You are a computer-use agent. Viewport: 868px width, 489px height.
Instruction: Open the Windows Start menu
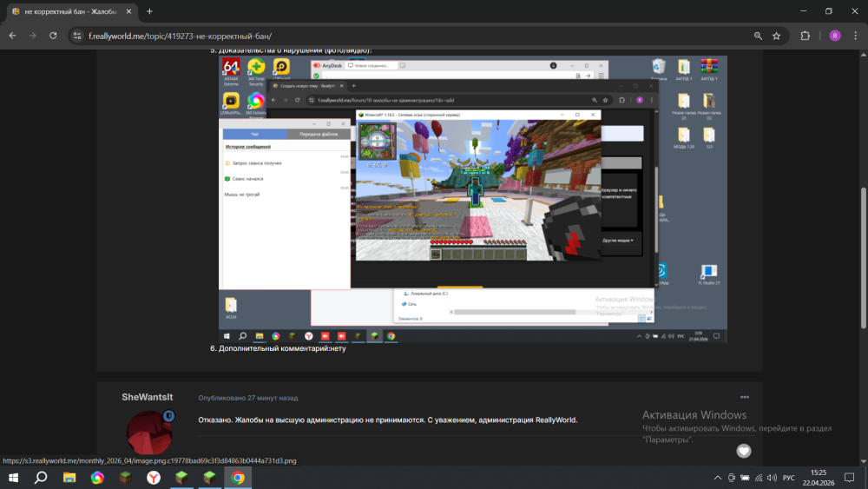pyautogui.click(x=13, y=478)
